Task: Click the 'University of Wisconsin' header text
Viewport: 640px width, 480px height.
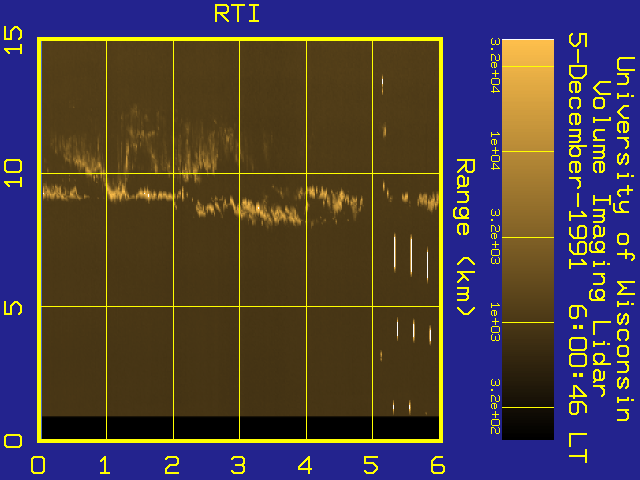Action: (x=625, y=239)
